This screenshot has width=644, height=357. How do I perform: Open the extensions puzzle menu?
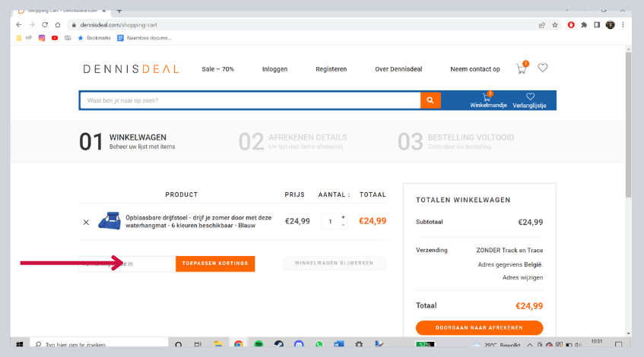(584, 25)
